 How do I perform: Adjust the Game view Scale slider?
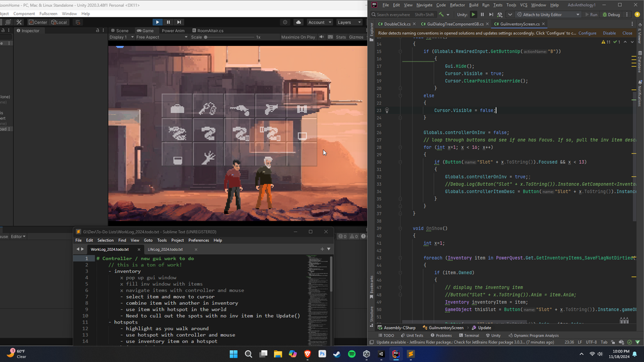pyautogui.click(x=229, y=37)
